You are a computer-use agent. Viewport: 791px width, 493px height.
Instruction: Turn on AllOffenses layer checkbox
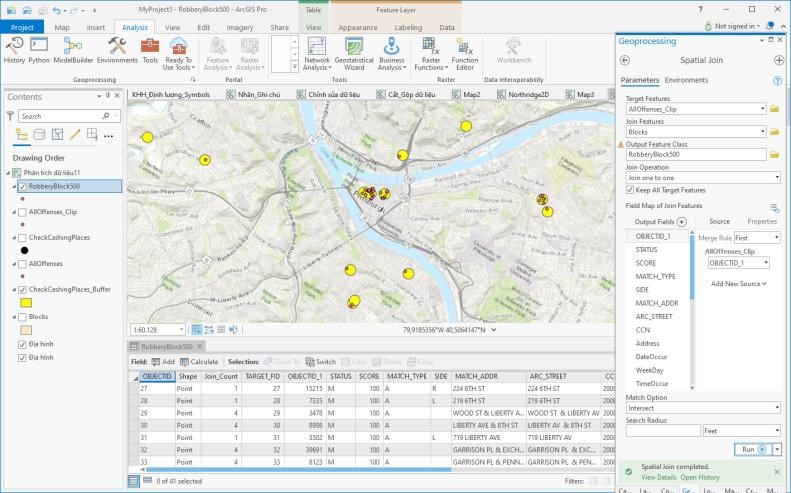(x=22, y=264)
